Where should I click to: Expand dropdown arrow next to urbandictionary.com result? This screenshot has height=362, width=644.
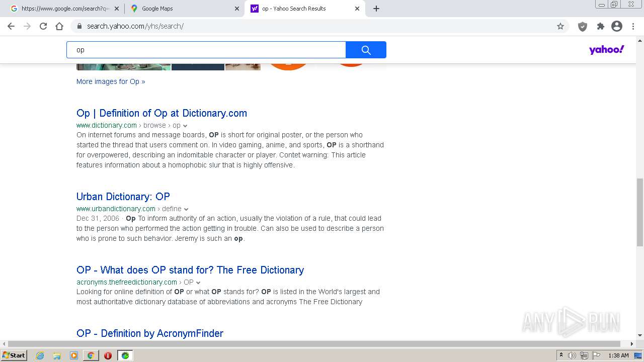point(186,209)
